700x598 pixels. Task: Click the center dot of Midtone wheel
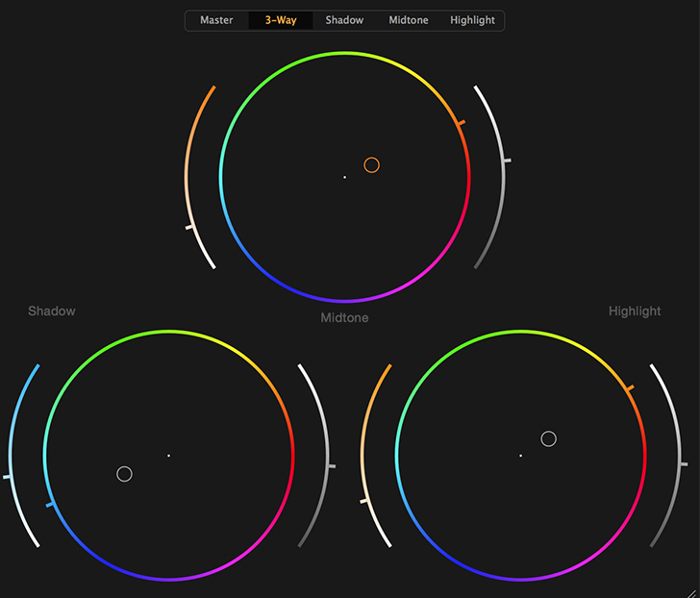[344, 177]
